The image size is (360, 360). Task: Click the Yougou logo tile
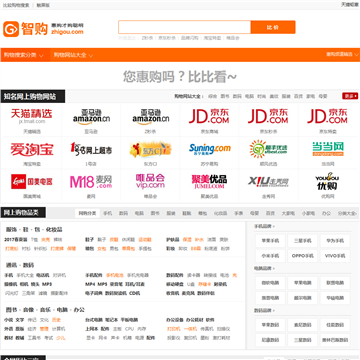click(328, 181)
